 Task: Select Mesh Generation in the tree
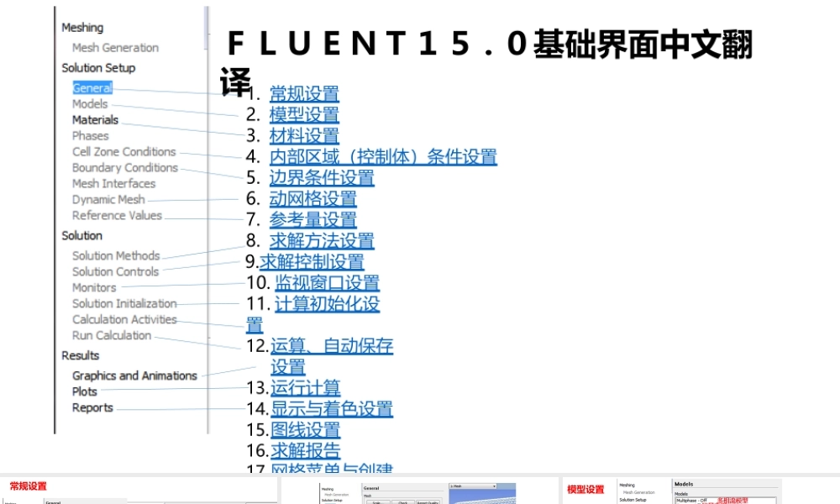(x=115, y=48)
